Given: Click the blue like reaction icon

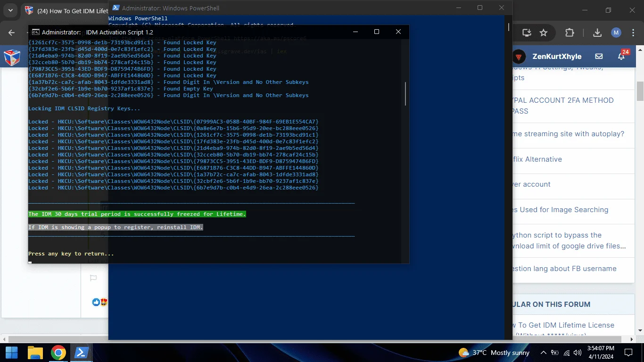Looking at the screenshot, I should click(96, 302).
